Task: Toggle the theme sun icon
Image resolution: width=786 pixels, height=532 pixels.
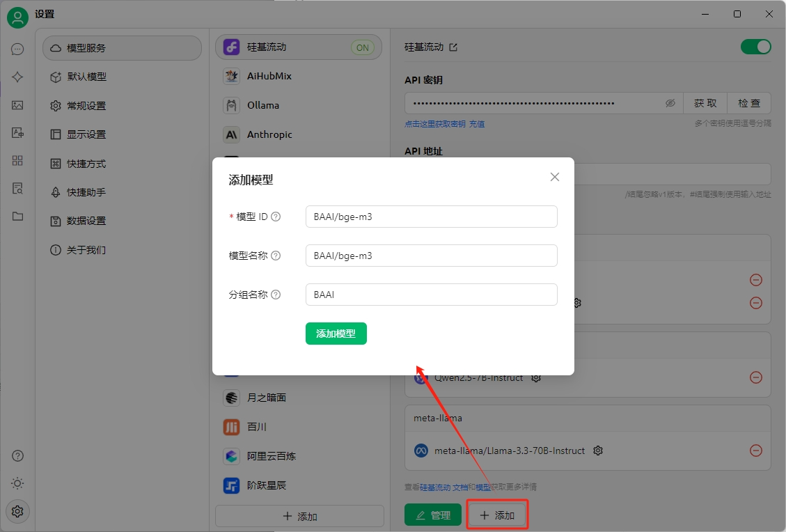Action: 17,483
